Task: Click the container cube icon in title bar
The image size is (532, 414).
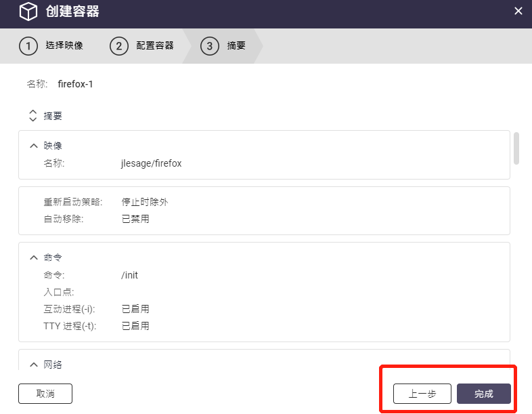Action: click(x=27, y=12)
